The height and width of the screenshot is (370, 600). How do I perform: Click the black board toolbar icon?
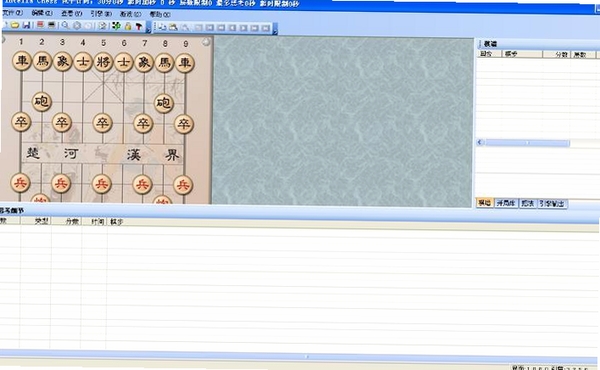[x=51, y=25]
